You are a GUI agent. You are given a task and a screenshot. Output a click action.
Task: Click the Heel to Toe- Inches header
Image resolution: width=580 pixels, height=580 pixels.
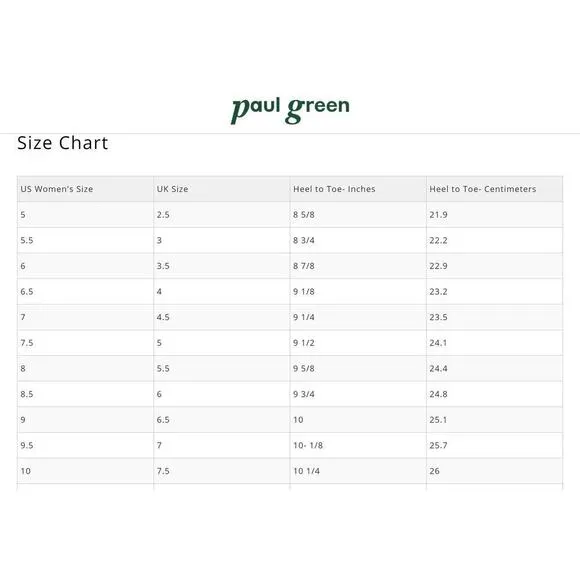pyautogui.click(x=358, y=189)
